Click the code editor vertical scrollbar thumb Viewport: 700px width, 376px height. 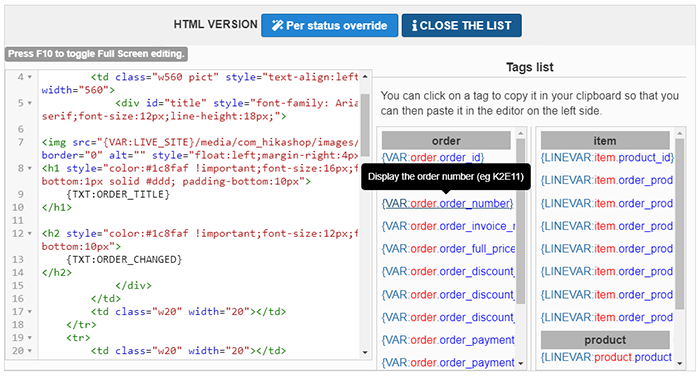(365, 125)
